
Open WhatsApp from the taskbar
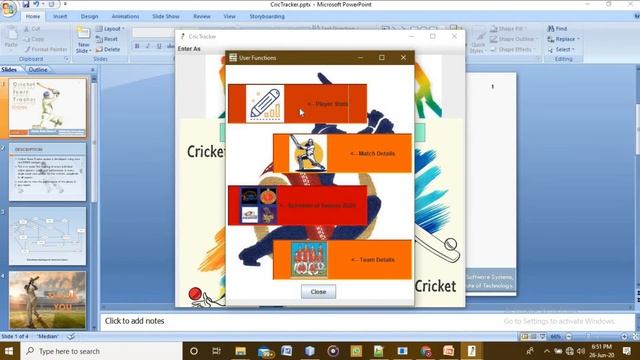click(356, 351)
